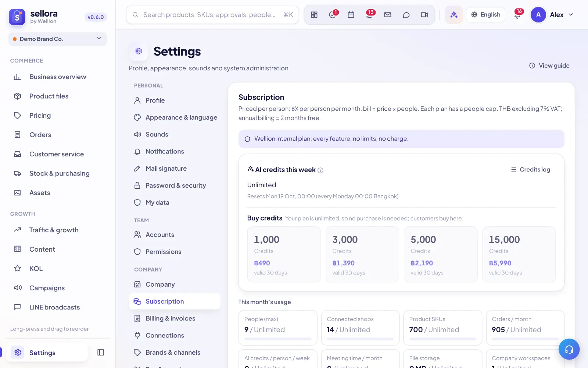
Task: Click the AI credits info icon
Action: tap(320, 170)
